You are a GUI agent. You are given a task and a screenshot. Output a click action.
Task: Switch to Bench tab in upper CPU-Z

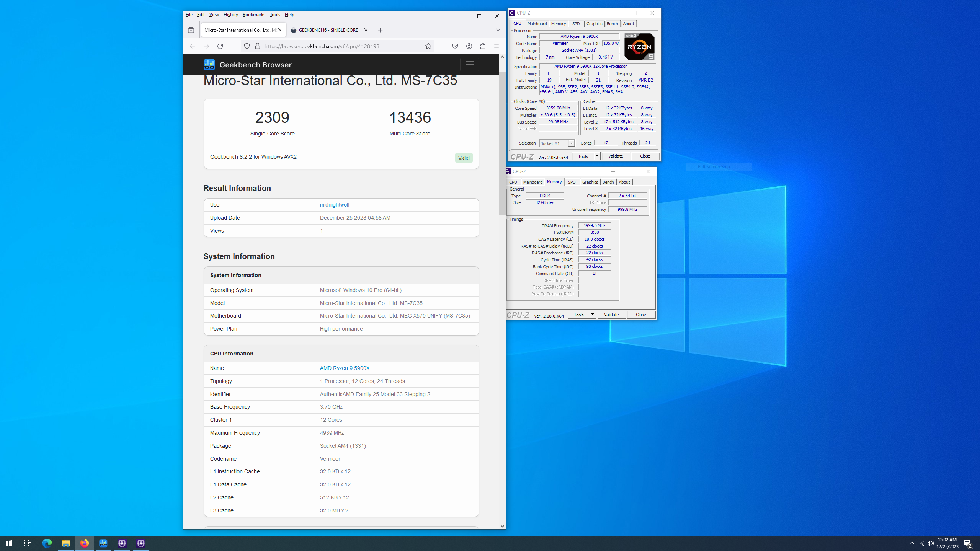(x=612, y=24)
